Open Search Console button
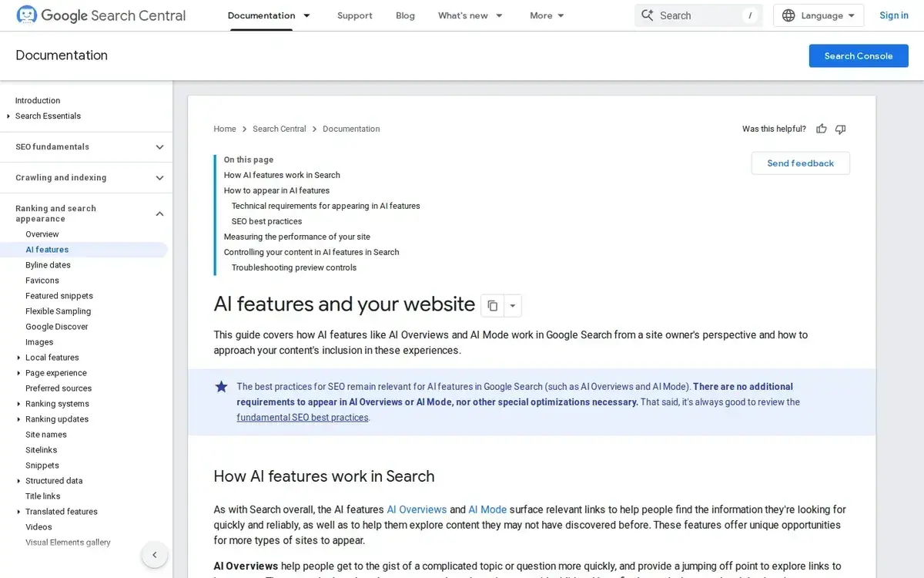 click(859, 55)
